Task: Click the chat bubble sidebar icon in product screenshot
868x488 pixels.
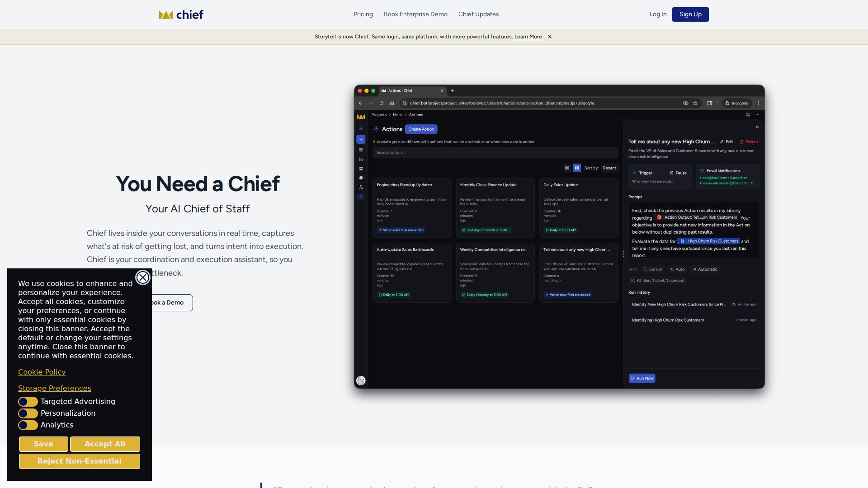Action: (x=361, y=150)
